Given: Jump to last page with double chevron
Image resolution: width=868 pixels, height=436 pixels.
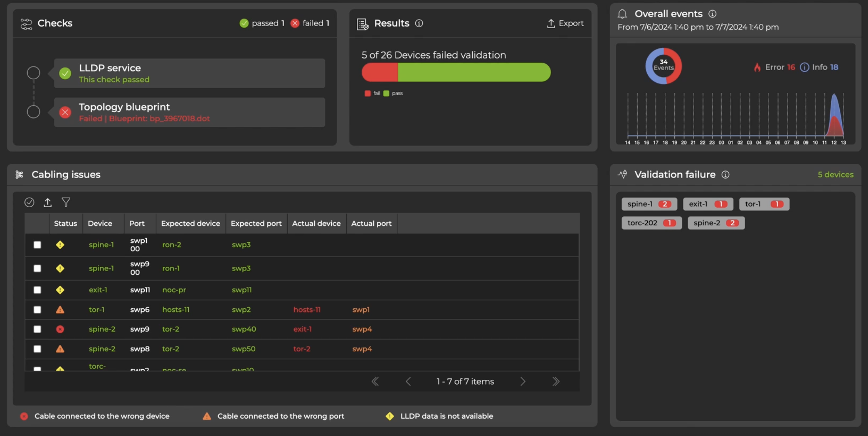Looking at the screenshot, I should coord(556,382).
